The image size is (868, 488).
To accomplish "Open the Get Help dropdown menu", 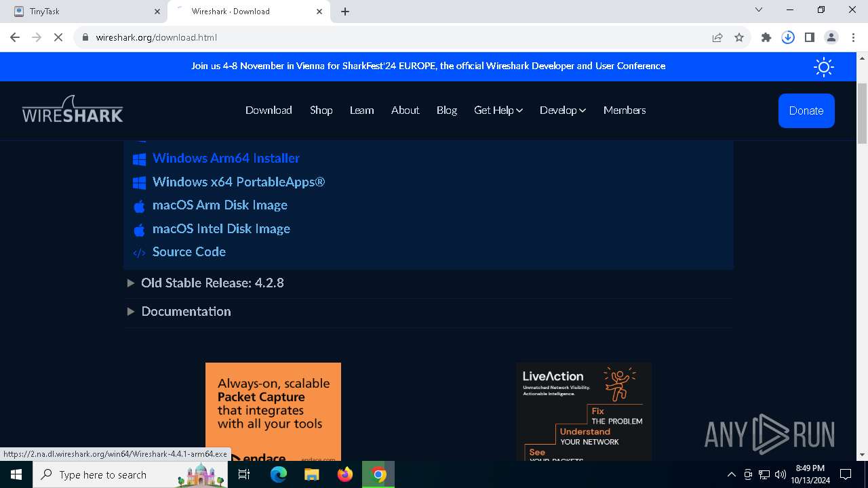I will pyautogui.click(x=498, y=110).
